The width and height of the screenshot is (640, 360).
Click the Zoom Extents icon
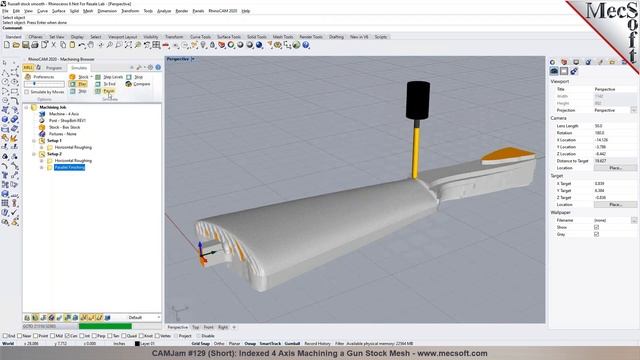(x=128, y=45)
